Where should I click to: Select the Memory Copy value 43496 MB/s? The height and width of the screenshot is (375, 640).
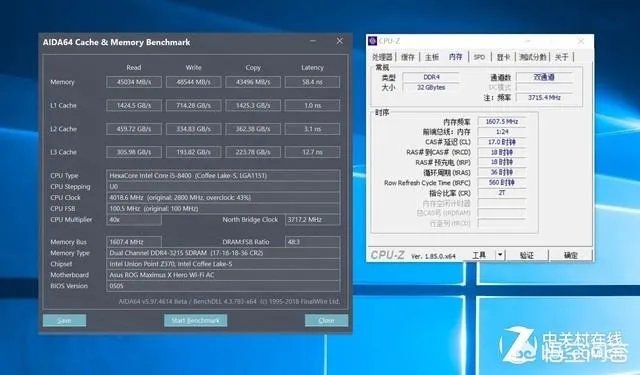tap(253, 82)
